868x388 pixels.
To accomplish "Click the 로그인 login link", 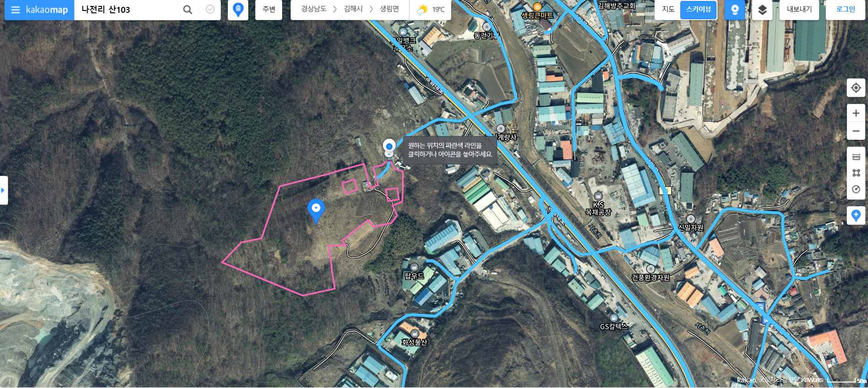I will tap(845, 10).
